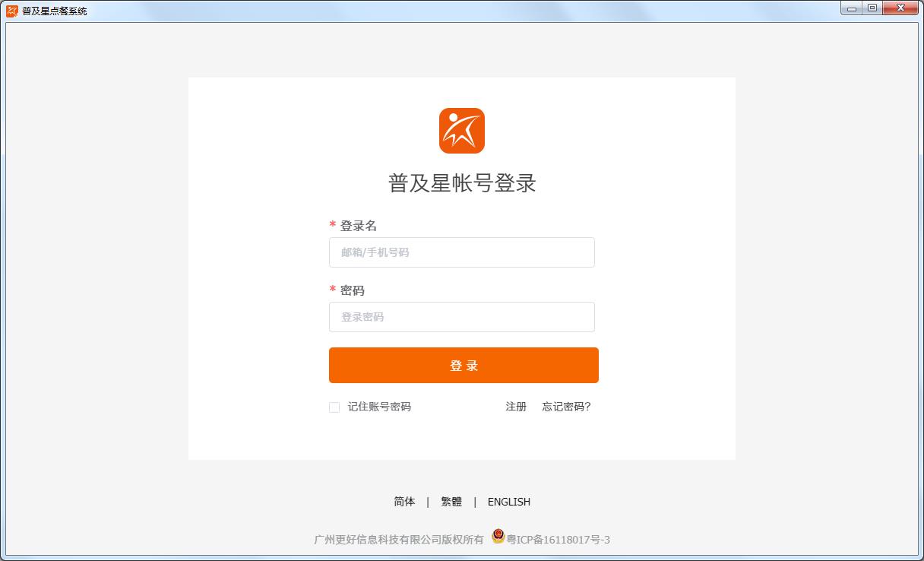924x561 pixels.
Task: Maximize the 普及星点餐系统 window
Action: [872, 8]
